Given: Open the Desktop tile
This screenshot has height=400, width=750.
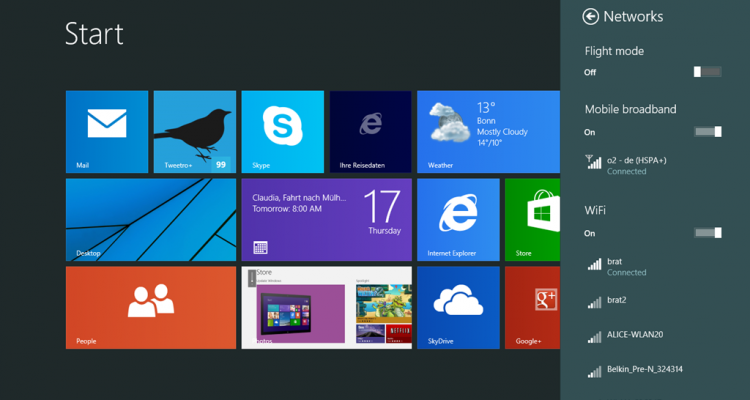Looking at the screenshot, I should (151, 220).
